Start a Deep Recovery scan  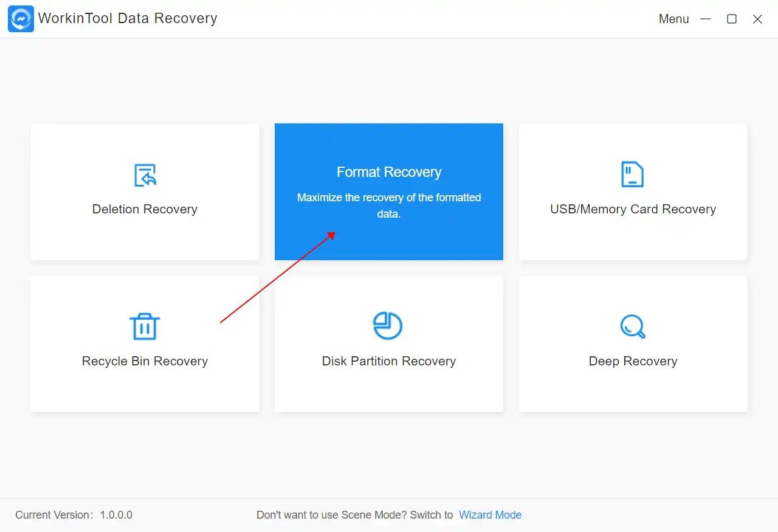(x=632, y=344)
